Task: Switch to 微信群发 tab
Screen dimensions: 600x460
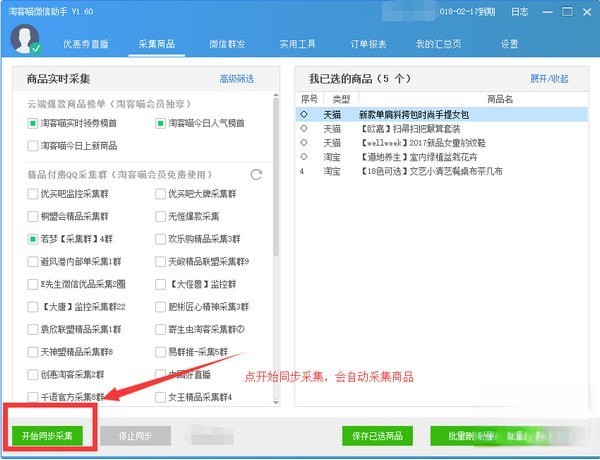Action: 227,44
